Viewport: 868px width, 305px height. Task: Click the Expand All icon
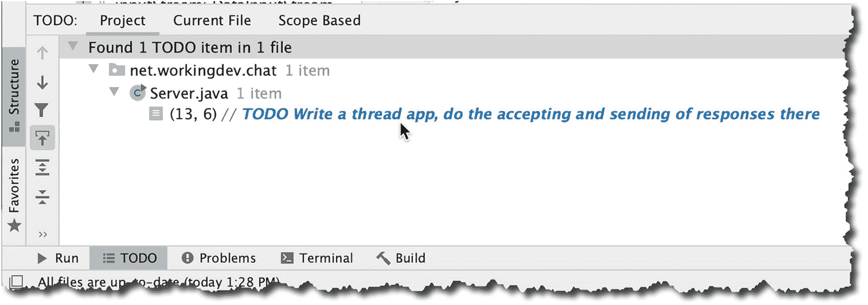(43, 167)
